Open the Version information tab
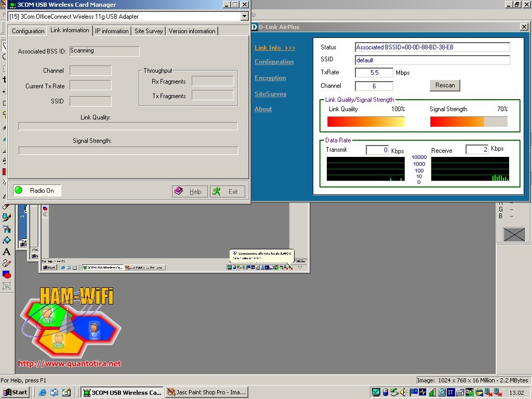Screen dimensions: 532x399 192,31
